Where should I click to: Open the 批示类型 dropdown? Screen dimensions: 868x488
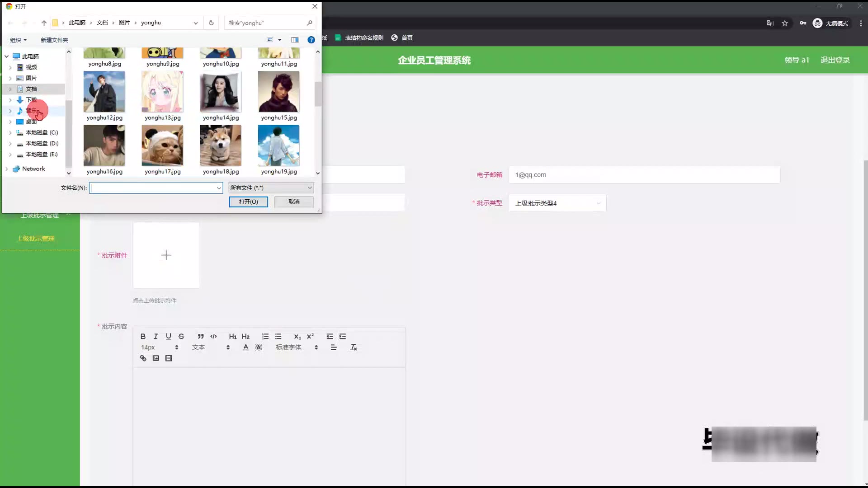557,203
